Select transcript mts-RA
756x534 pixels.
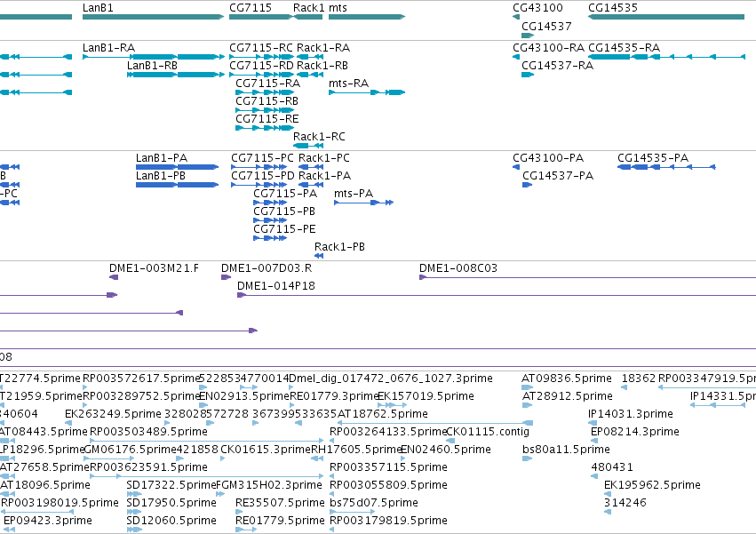pyautogui.click(x=367, y=92)
